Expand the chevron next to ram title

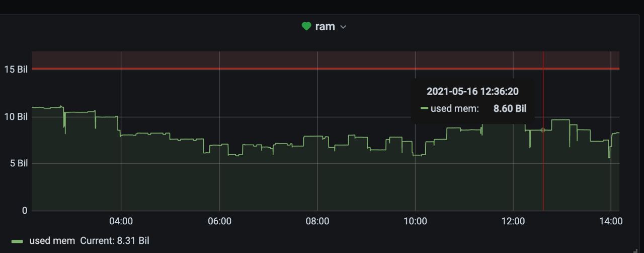coord(343,27)
